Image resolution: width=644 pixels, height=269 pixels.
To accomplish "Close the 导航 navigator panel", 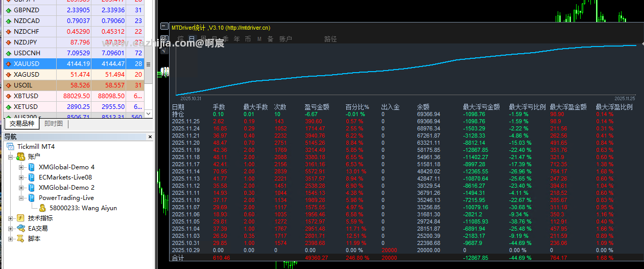I will coord(150,137).
